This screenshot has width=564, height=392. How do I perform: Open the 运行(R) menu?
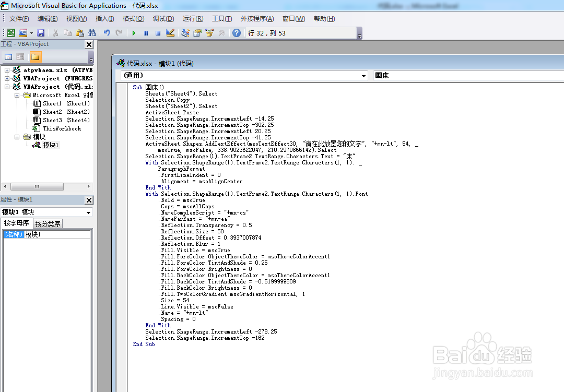pyautogui.click(x=193, y=19)
